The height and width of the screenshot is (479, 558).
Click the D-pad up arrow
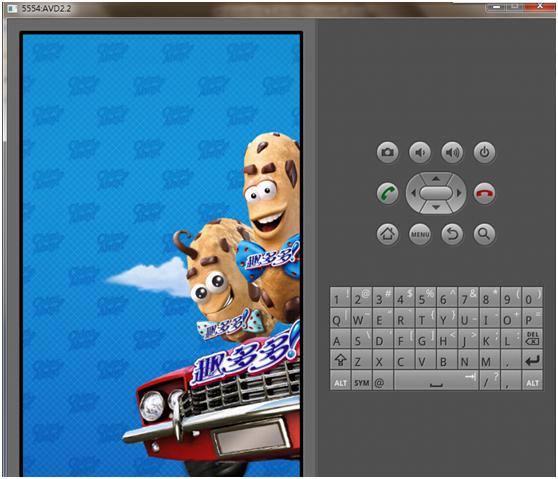point(436,178)
